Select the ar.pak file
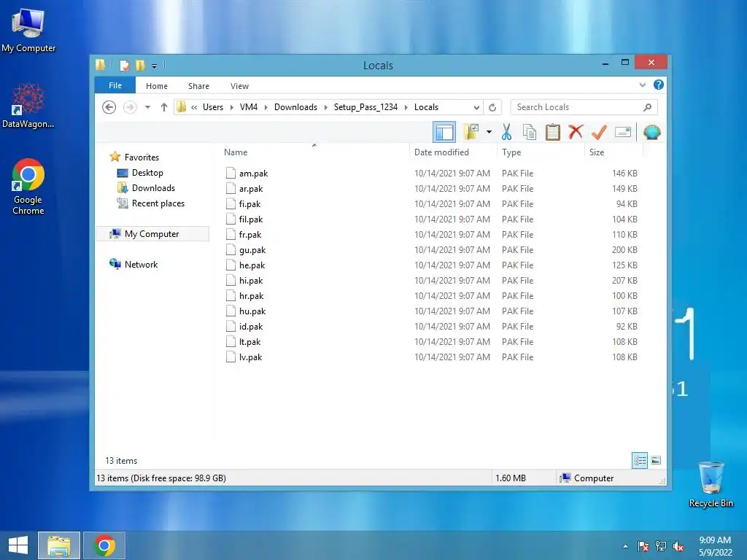The height and width of the screenshot is (560, 747). [x=251, y=189]
